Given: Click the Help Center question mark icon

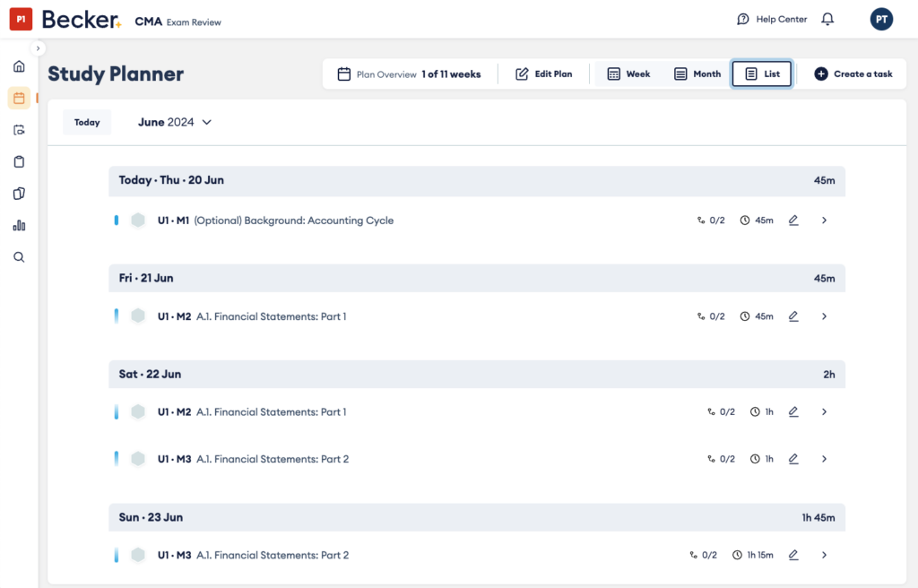Looking at the screenshot, I should (x=742, y=18).
